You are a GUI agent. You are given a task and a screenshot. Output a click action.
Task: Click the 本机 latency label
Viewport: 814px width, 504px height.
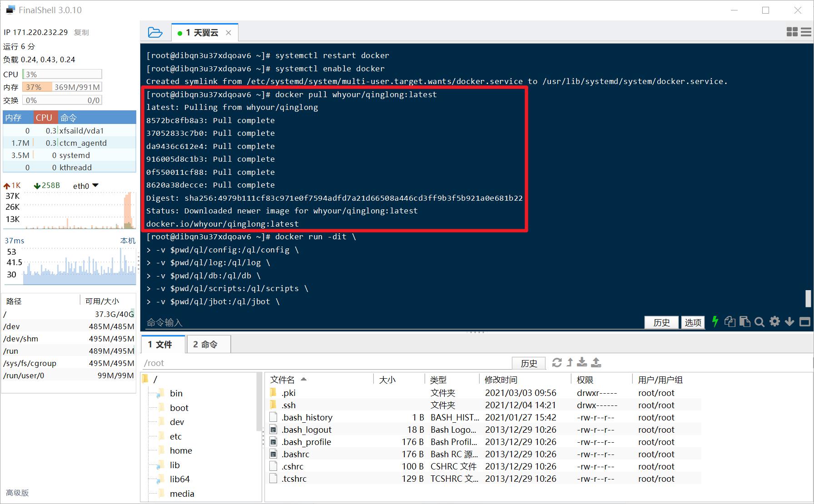[x=128, y=241]
